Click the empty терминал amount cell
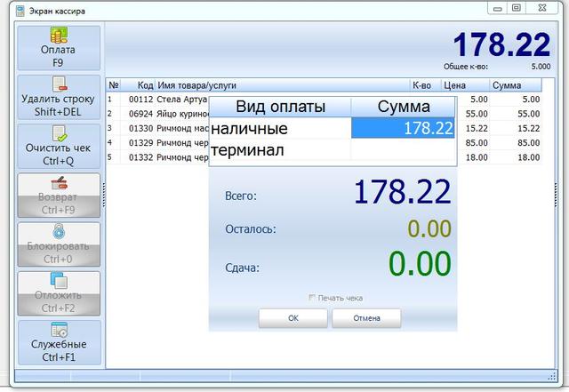569x392 pixels. (x=403, y=150)
